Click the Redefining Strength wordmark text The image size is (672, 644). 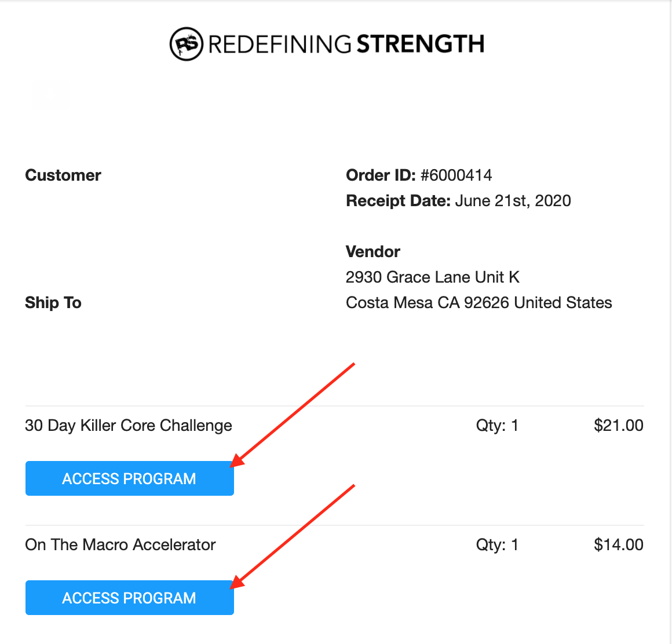(346, 44)
